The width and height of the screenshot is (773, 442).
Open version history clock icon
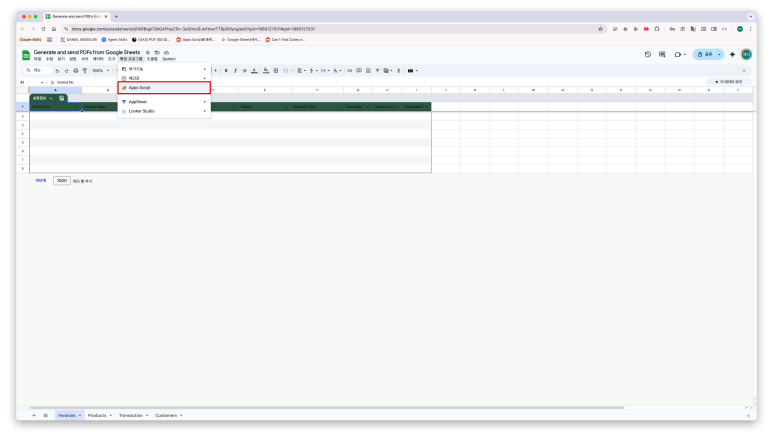pos(648,54)
